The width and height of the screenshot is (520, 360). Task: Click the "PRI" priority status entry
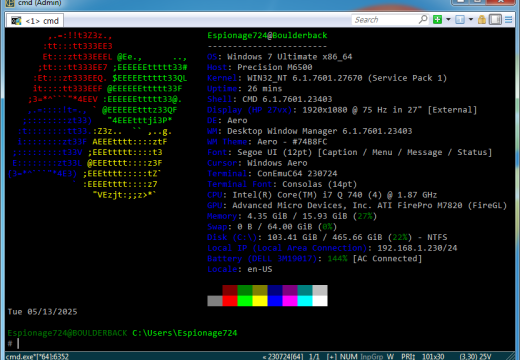[408, 356]
